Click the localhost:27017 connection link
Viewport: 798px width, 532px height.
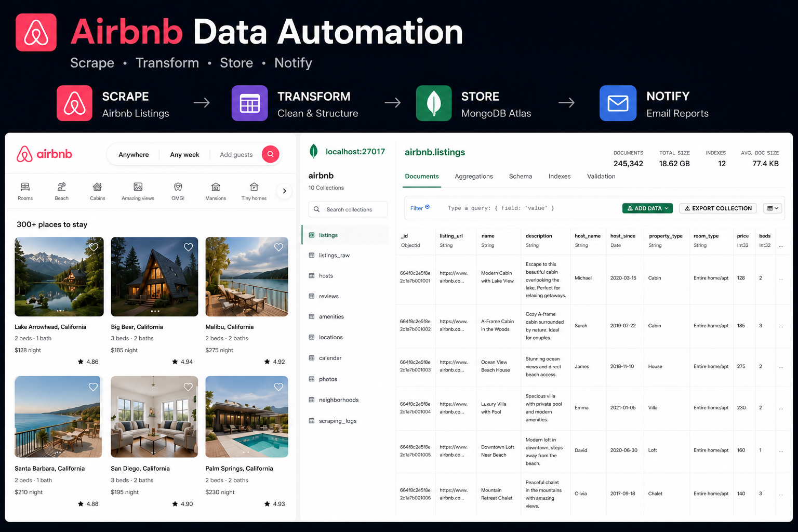pos(355,152)
